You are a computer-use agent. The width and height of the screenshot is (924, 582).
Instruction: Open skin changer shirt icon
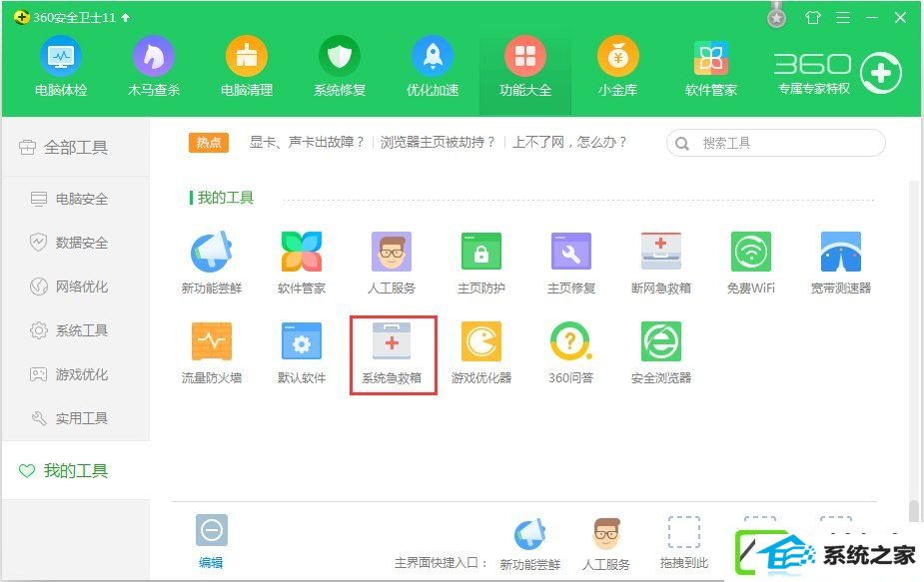coord(813,18)
